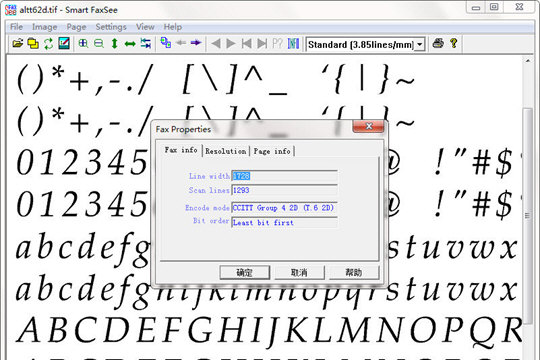
Task: Click the Scan lines field
Action: [x=284, y=190]
